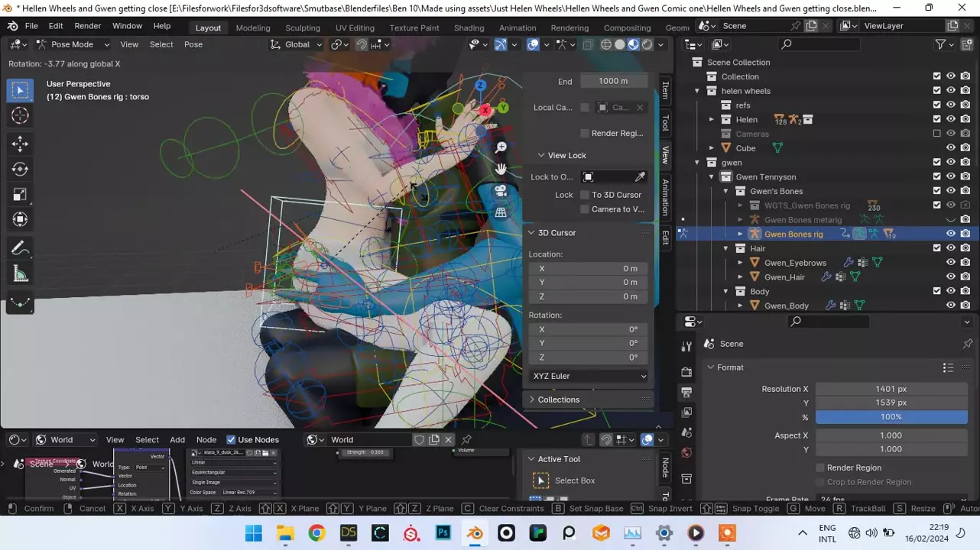This screenshot has height=550, width=980.
Task: Expand the Collections panel
Action: coord(558,400)
